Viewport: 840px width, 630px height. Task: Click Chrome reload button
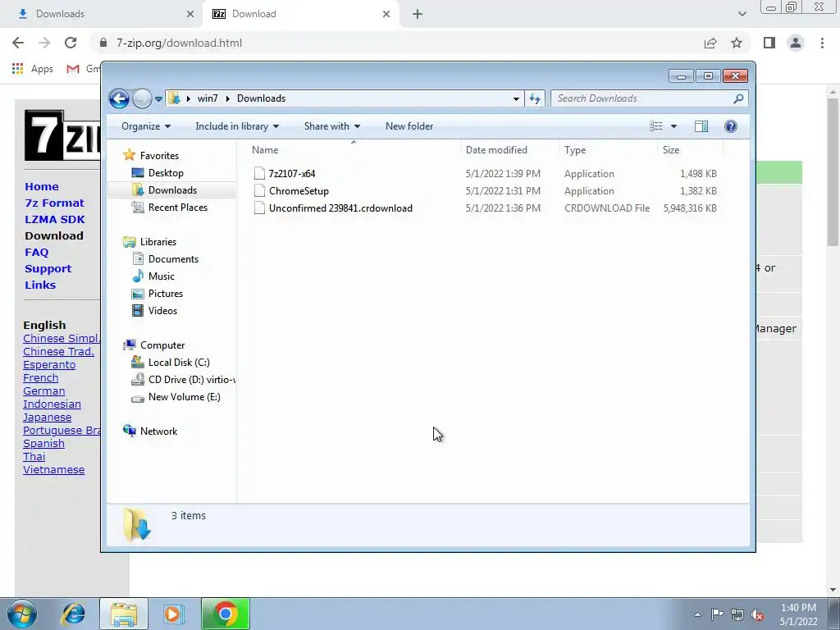[x=71, y=43]
